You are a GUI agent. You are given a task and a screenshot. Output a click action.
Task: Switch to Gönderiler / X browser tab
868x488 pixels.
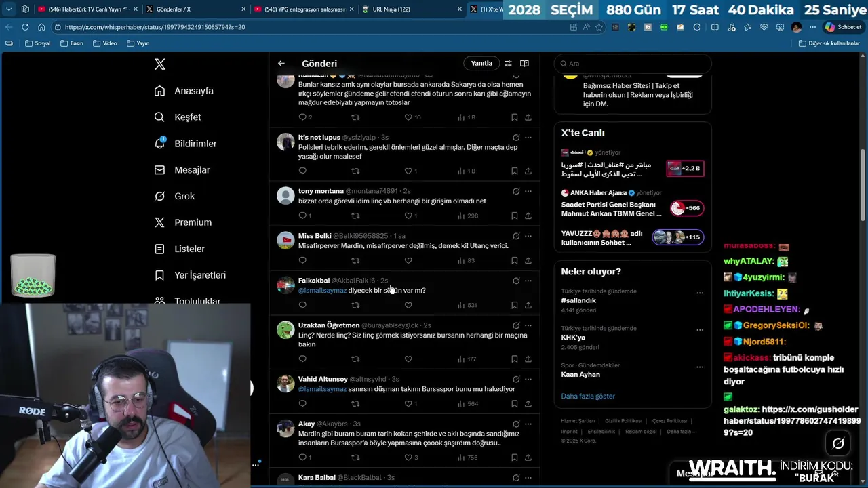(196, 9)
